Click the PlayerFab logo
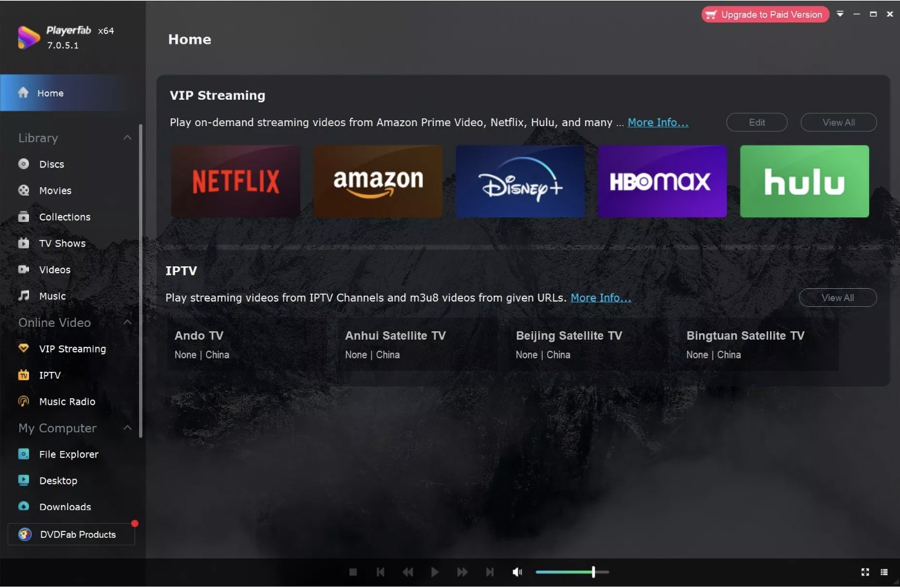This screenshot has height=588, width=900. [28, 37]
